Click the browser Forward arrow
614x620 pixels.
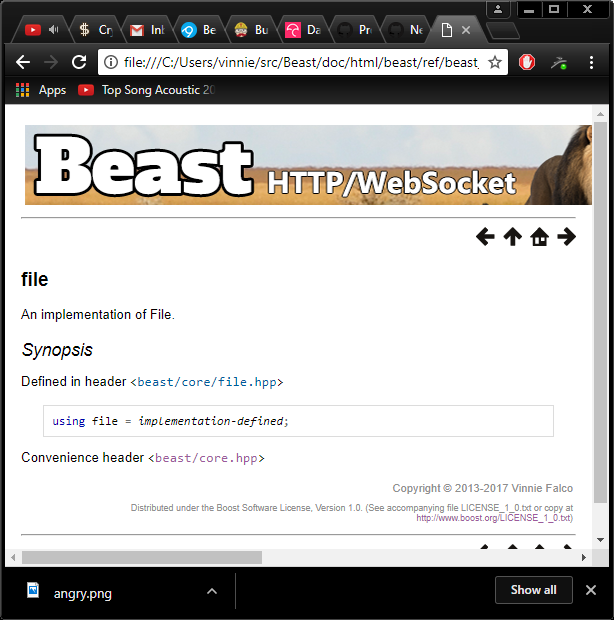click(x=51, y=62)
